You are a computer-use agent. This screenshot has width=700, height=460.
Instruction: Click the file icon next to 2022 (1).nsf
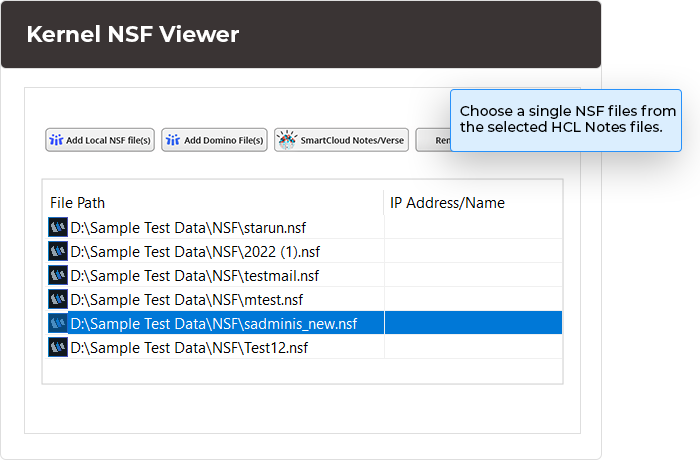point(58,251)
